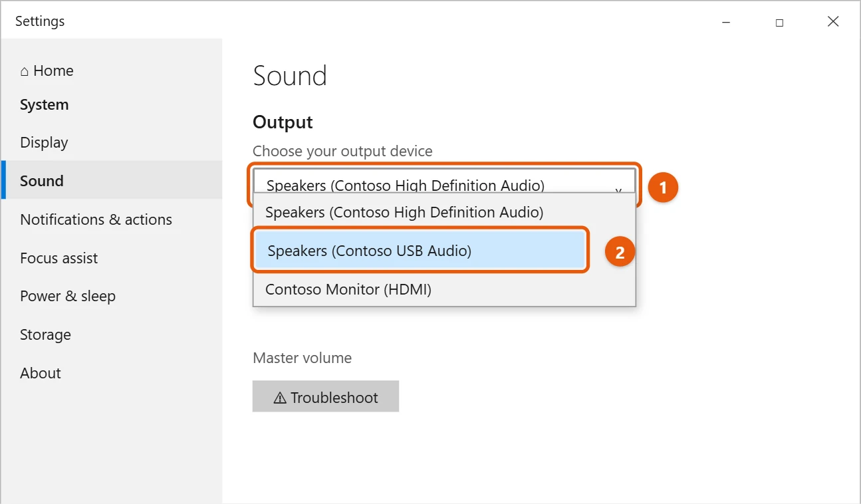This screenshot has height=504, width=861.
Task: Go to Home in settings sidebar
Action: [47, 70]
